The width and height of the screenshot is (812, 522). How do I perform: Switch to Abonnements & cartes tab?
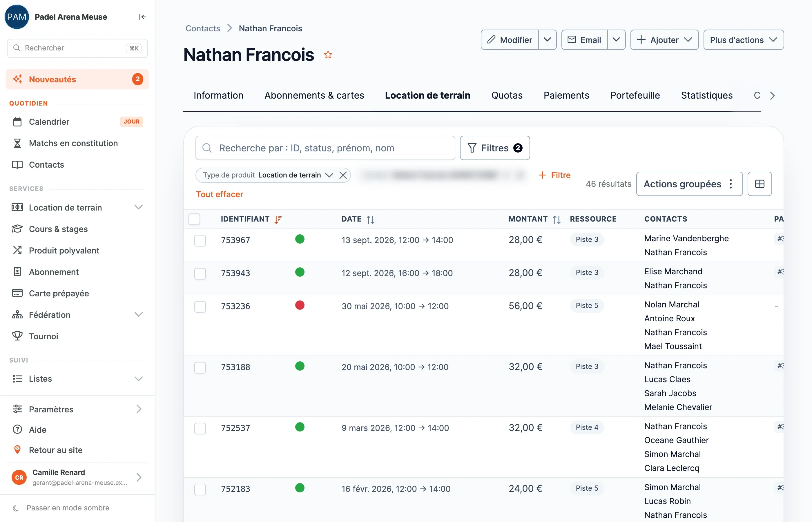(x=314, y=95)
